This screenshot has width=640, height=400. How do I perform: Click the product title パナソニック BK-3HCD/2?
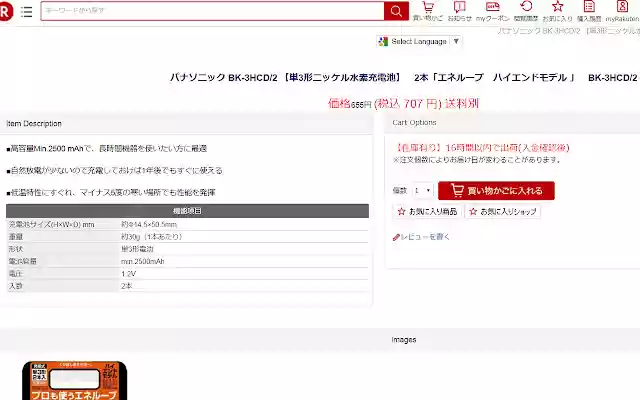pyautogui.click(x=403, y=78)
